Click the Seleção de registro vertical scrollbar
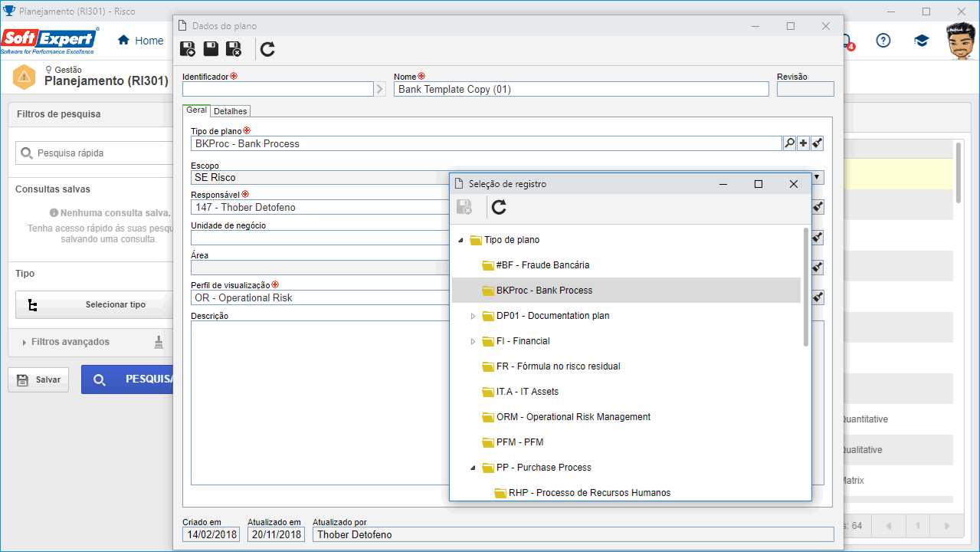 pyautogui.click(x=806, y=287)
